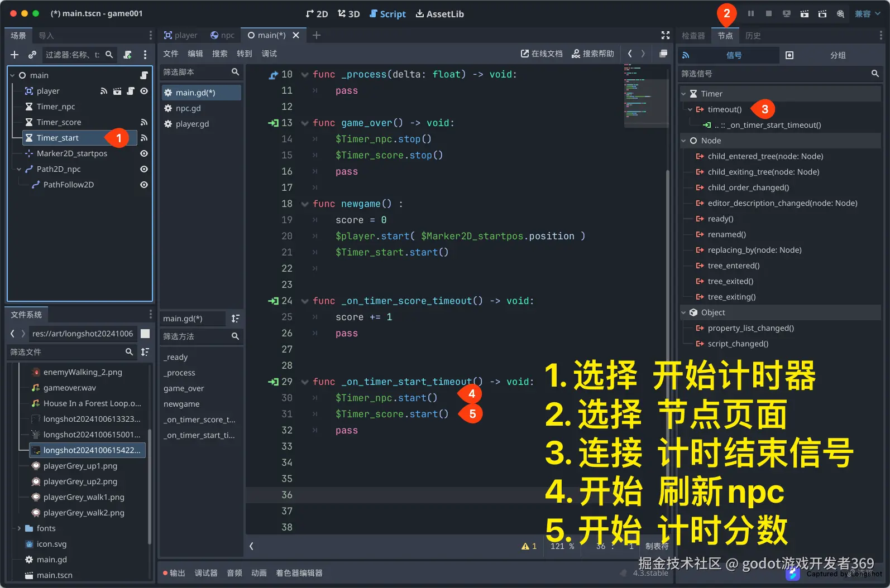Filter signals search field
890x588 pixels.
(779, 74)
